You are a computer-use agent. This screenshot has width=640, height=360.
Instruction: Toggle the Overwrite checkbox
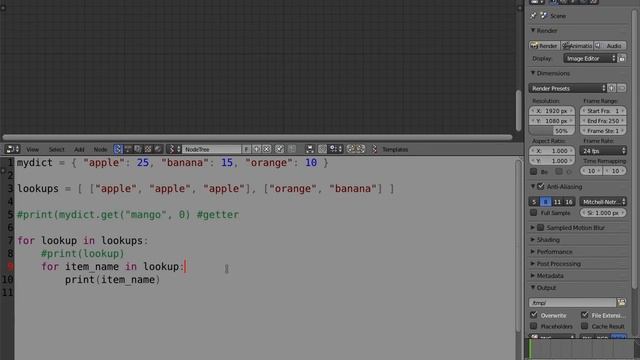534,315
